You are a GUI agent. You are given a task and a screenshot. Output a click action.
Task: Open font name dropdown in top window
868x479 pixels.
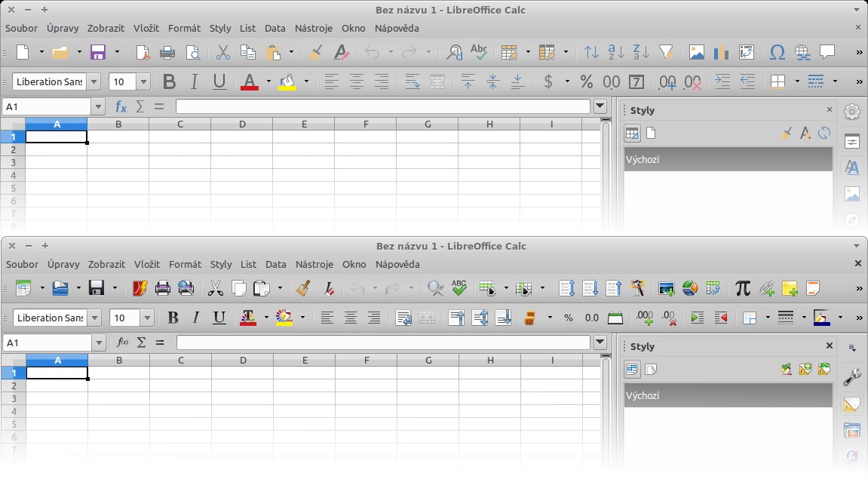(94, 82)
